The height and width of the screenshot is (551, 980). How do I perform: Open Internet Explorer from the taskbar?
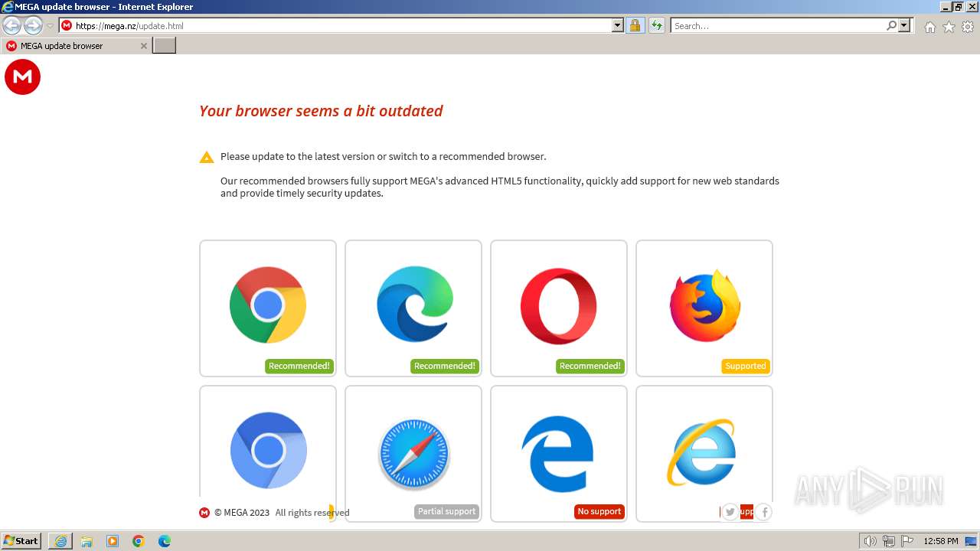pos(60,541)
